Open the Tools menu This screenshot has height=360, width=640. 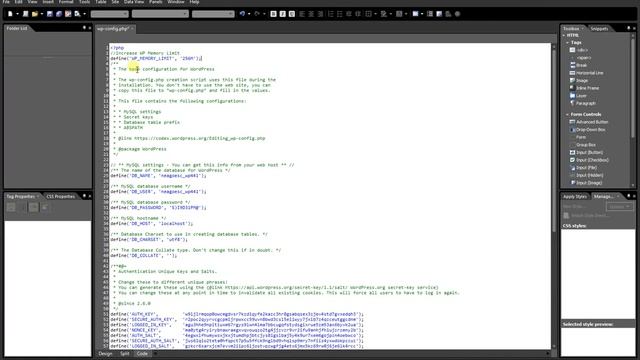(x=84, y=2)
